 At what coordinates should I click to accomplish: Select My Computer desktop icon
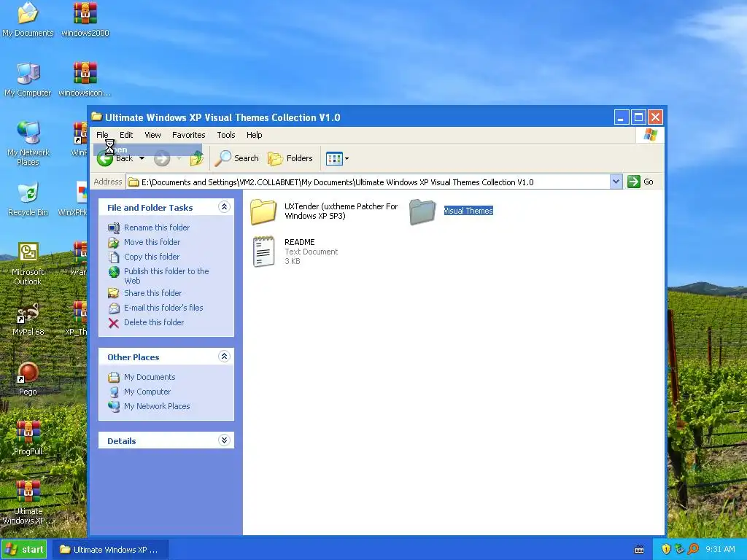point(28,74)
